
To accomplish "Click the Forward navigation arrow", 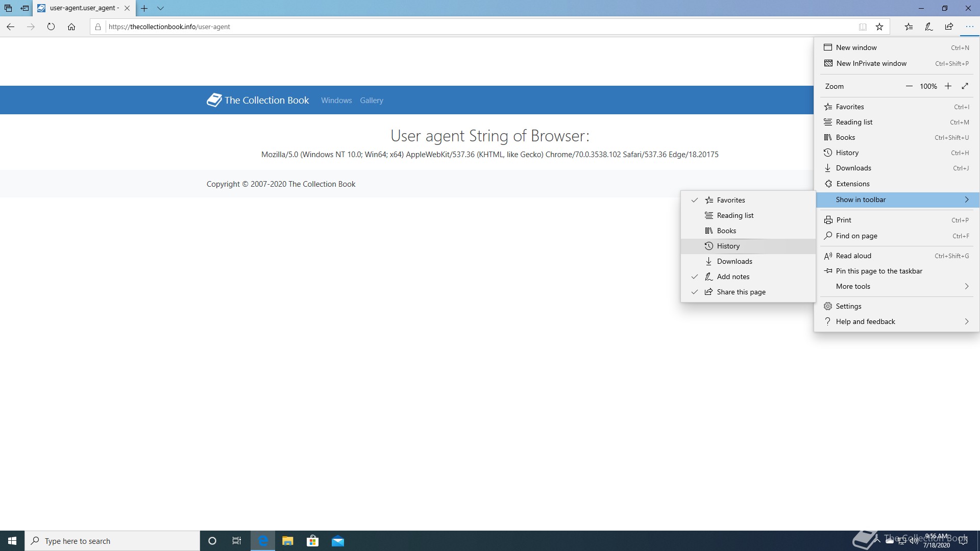I will (31, 27).
